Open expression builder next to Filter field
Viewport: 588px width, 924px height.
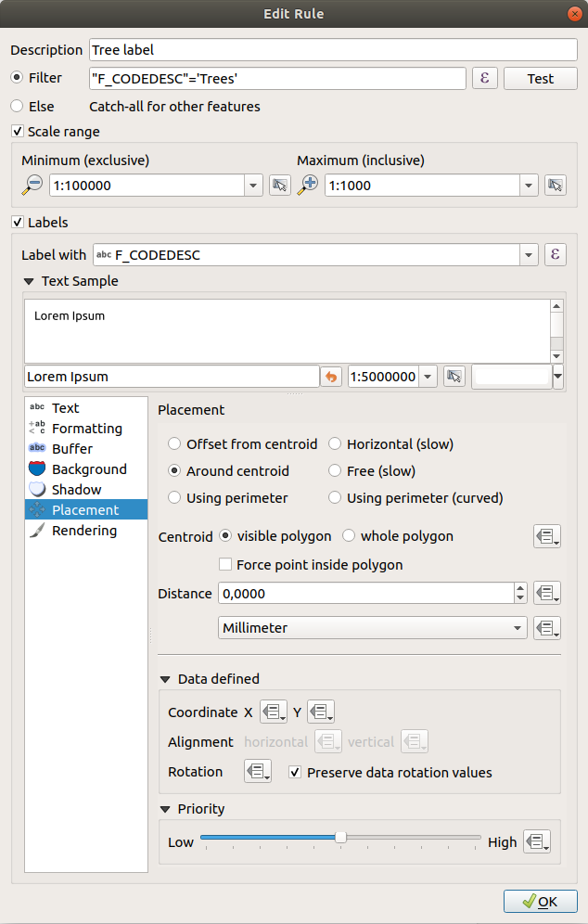tap(484, 79)
